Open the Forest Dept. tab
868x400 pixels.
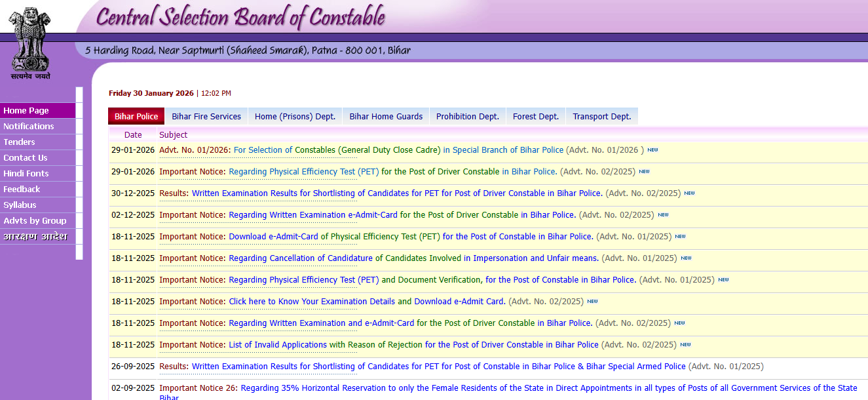point(535,115)
